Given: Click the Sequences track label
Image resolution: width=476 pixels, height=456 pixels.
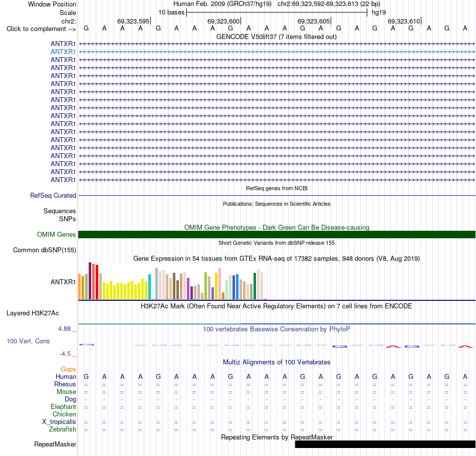Looking at the screenshot, I should click(x=60, y=211).
